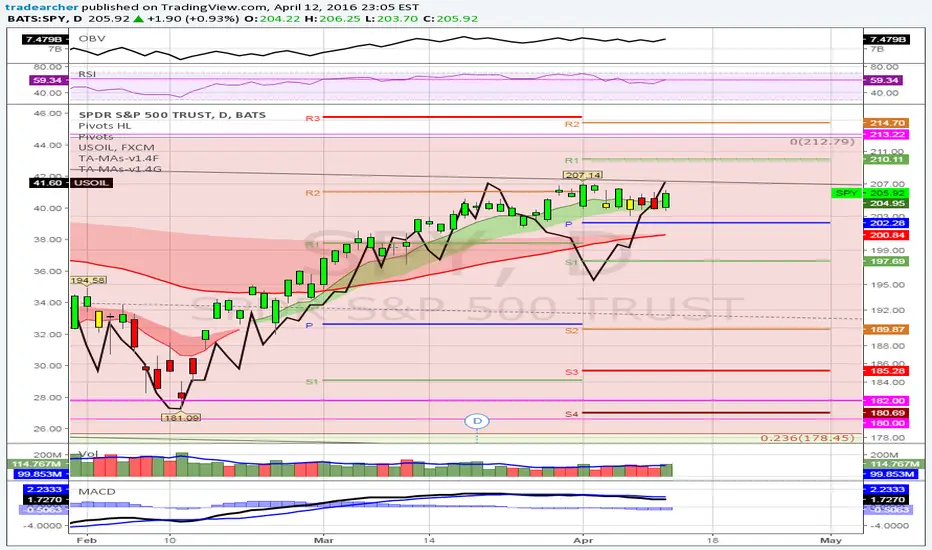This screenshot has height=550, width=932.
Task: Click the May date on time axis
Action: [x=830, y=540]
